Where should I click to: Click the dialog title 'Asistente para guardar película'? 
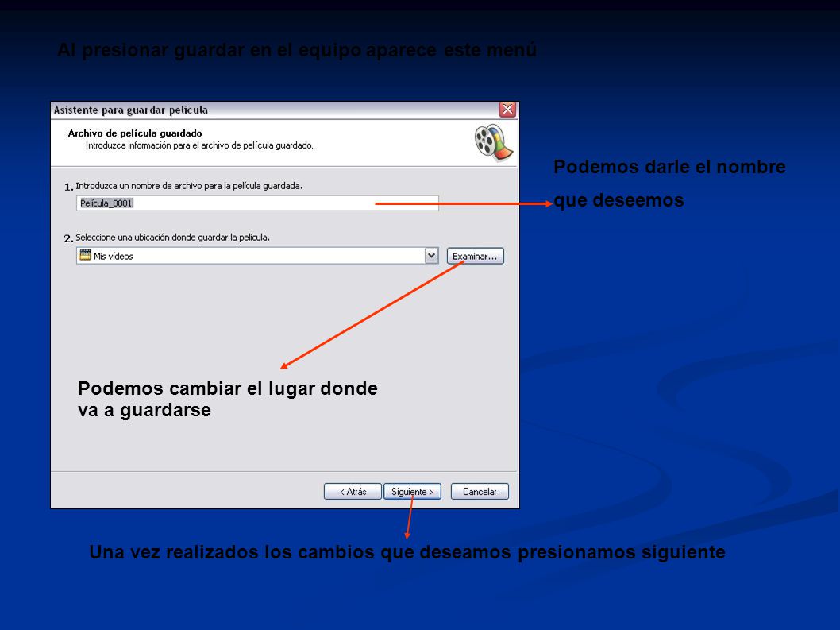click(131, 110)
